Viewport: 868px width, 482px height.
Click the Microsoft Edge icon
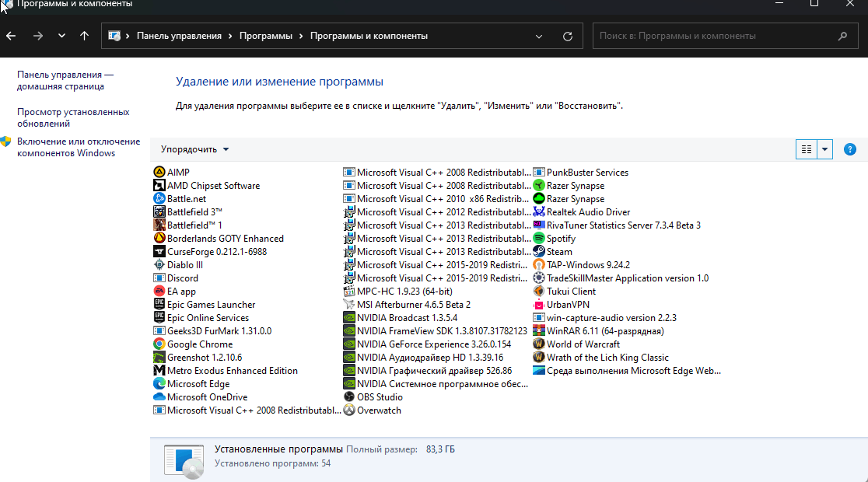(x=159, y=383)
